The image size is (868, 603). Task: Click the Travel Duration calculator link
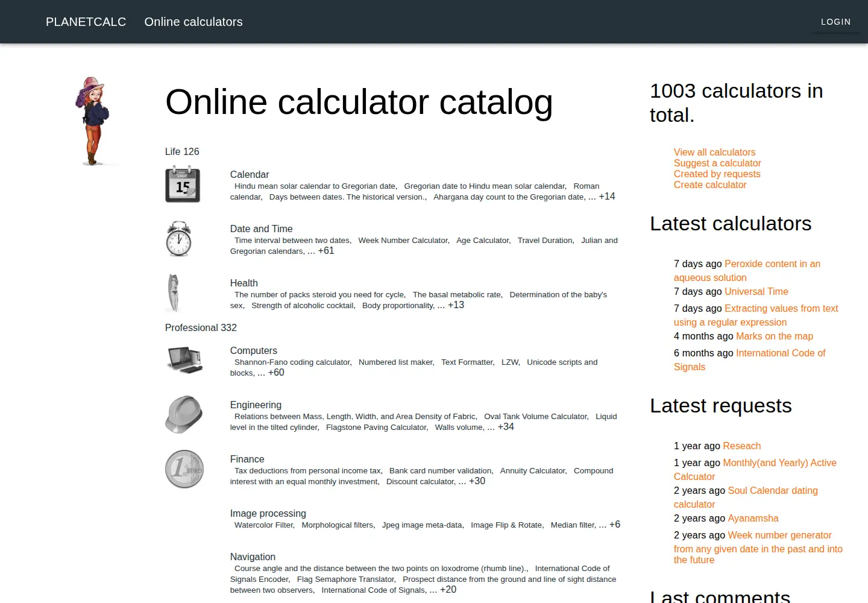[546, 241]
